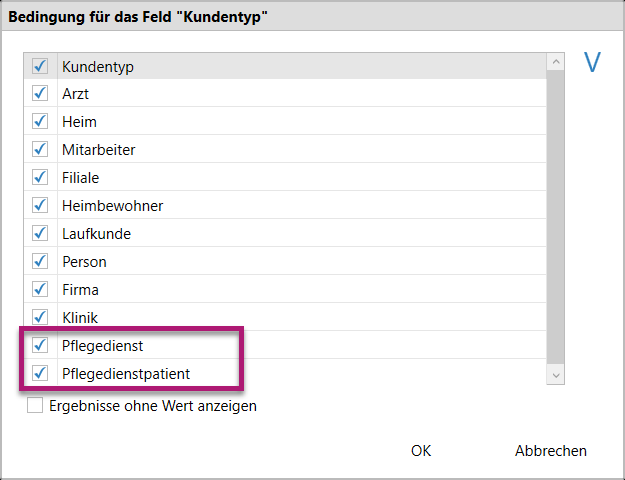The image size is (625, 480).
Task: Toggle the Filiale checkbox
Action: click(41, 178)
